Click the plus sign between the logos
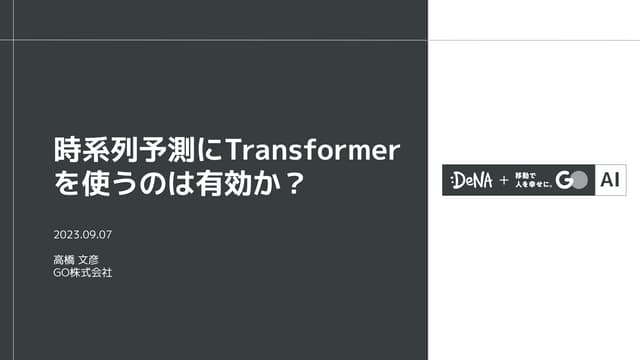Image resolution: width=640 pixels, height=360 pixels. pyautogui.click(x=504, y=180)
